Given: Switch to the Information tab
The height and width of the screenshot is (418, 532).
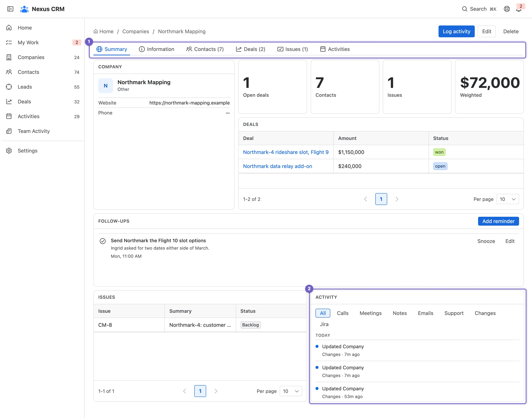Looking at the screenshot, I should coord(156,49).
